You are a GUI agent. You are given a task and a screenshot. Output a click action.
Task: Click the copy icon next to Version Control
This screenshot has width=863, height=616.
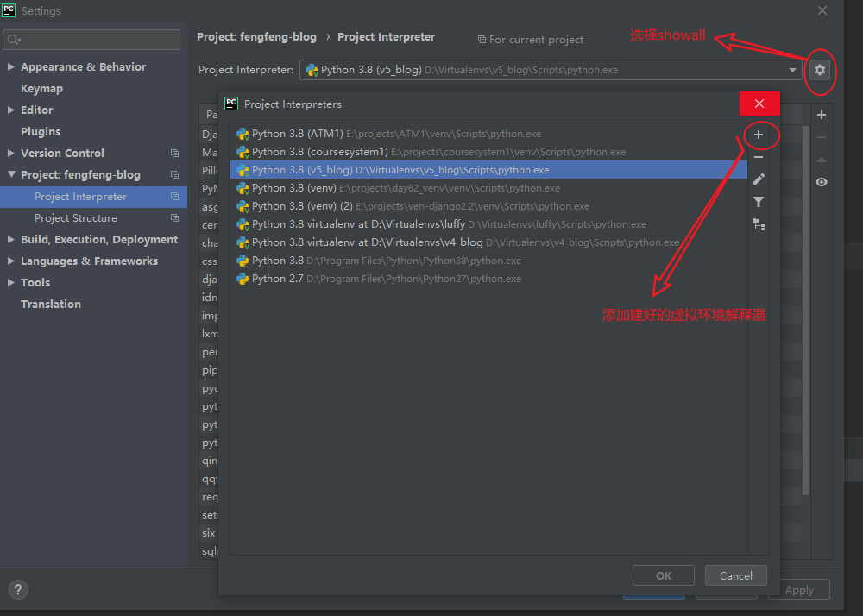pos(174,153)
